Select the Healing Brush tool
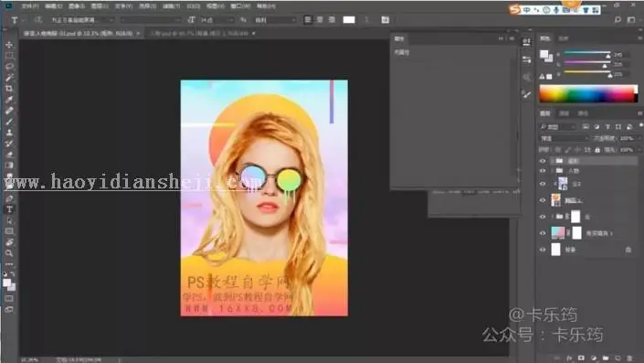The width and height of the screenshot is (644, 363). point(9,111)
